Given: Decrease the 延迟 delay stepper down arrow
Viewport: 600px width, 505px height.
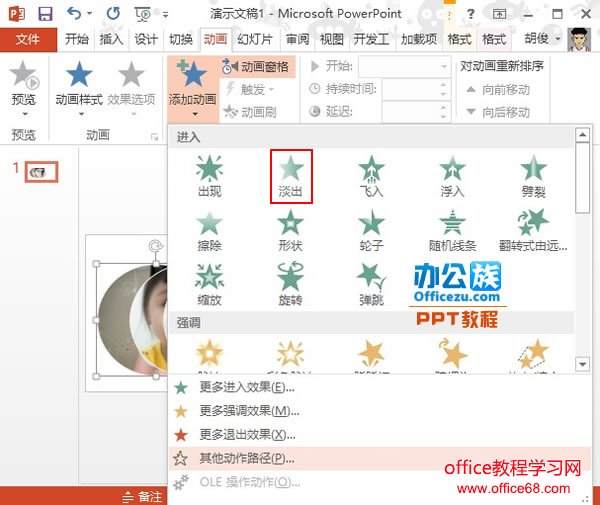Looking at the screenshot, I should (443, 116).
